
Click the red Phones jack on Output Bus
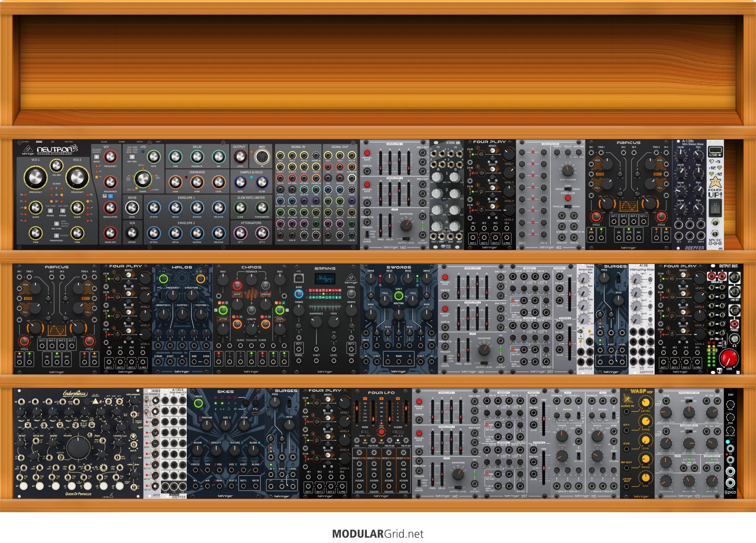pos(734,324)
